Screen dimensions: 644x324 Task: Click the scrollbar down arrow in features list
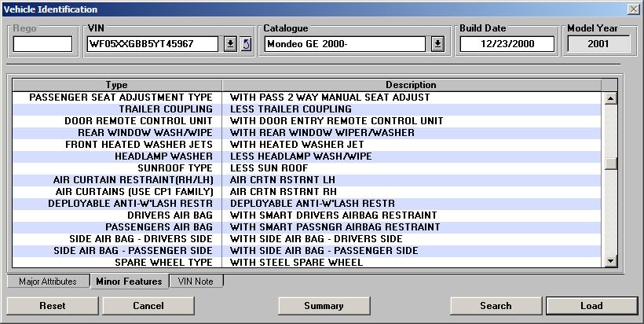(610, 261)
